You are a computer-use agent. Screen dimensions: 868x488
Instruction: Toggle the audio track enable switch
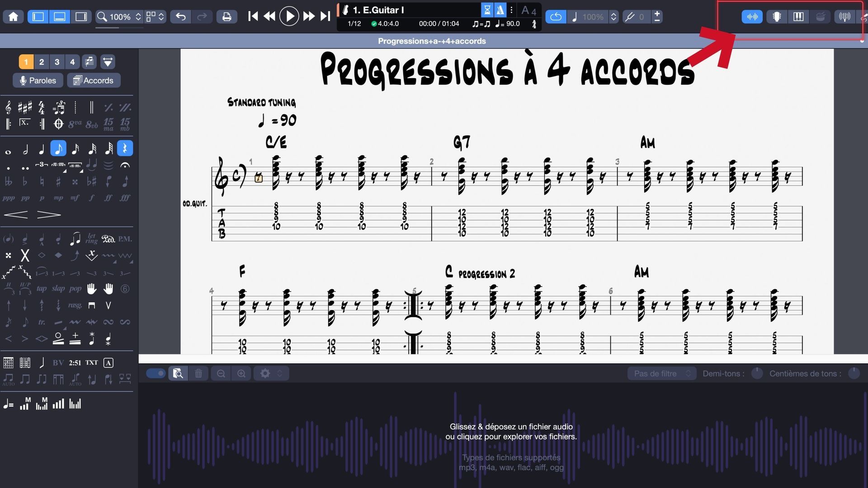(x=156, y=373)
